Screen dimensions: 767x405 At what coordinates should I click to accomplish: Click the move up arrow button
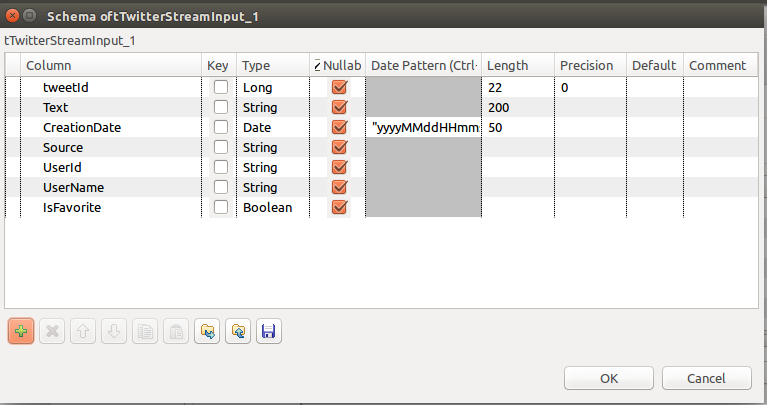click(x=83, y=332)
